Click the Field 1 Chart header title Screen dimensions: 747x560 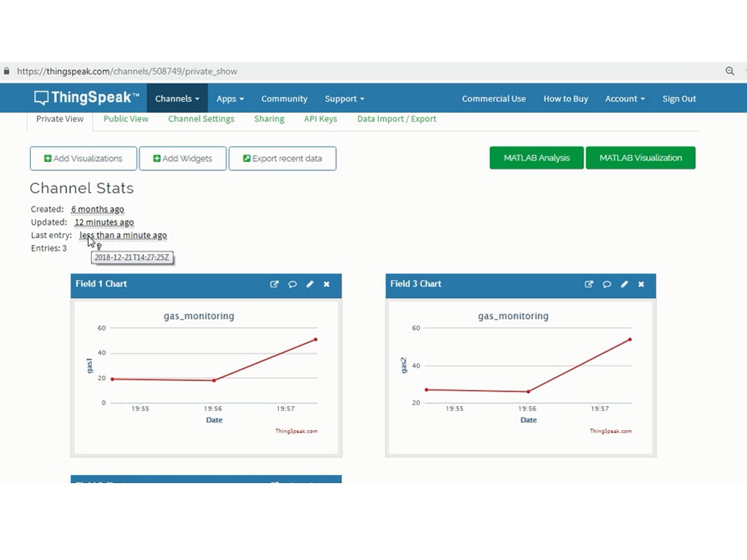(101, 284)
